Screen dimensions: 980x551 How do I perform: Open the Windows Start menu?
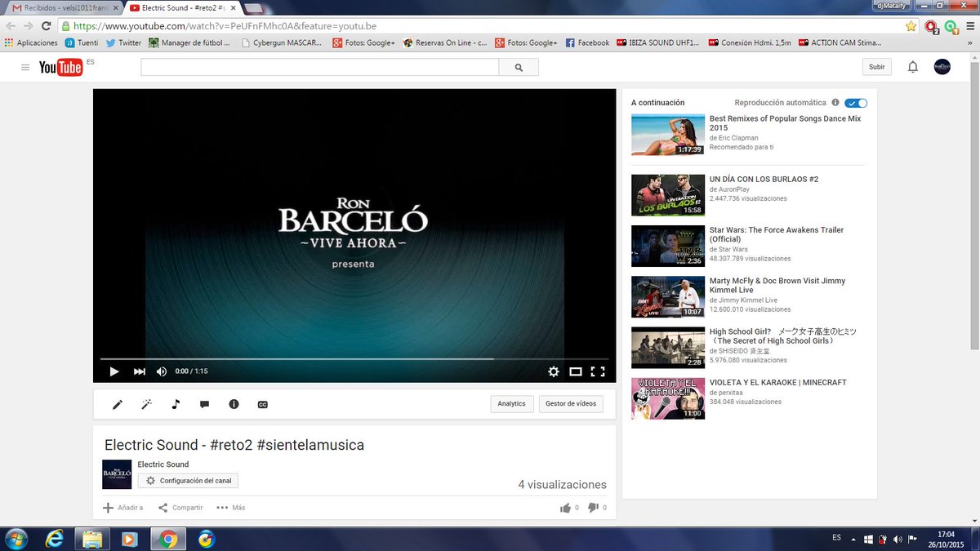pyautogui.click(x=16, y=539)
